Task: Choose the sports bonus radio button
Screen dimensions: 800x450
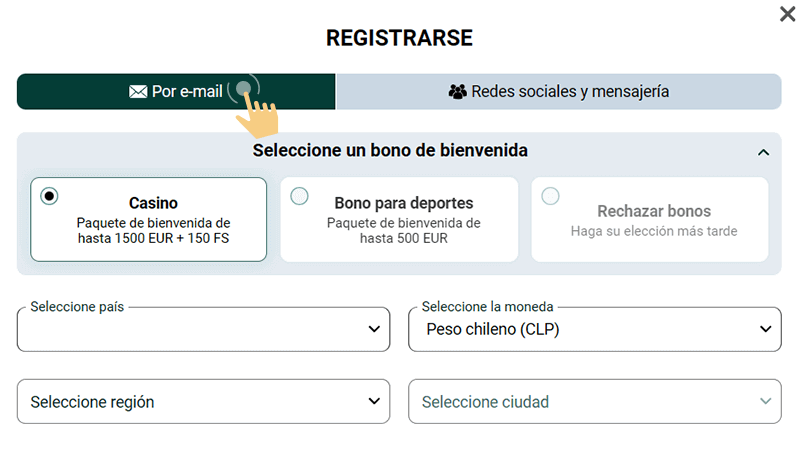Action: tap(299, 196)
